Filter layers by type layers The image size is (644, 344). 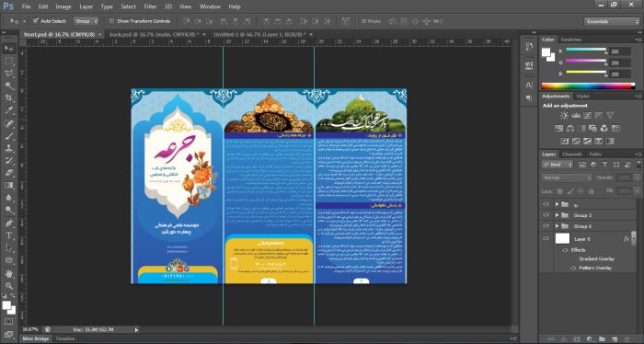(604, 165)
